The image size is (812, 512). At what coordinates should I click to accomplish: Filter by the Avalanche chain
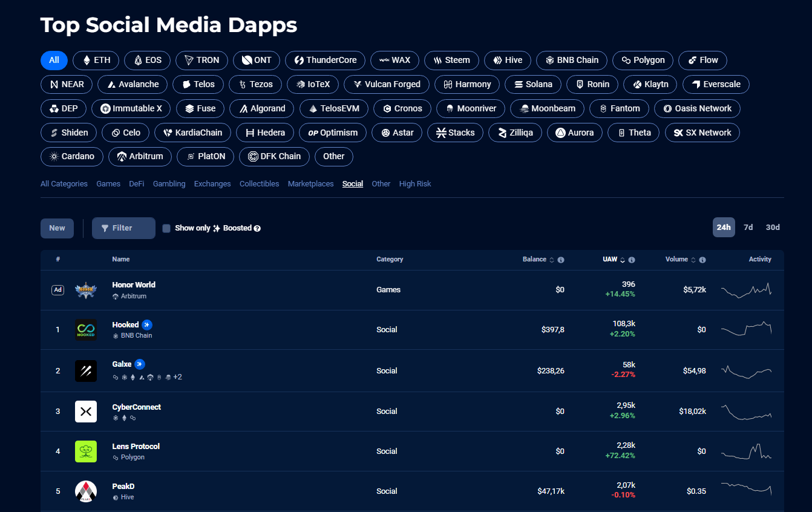[x=133, y=84]
